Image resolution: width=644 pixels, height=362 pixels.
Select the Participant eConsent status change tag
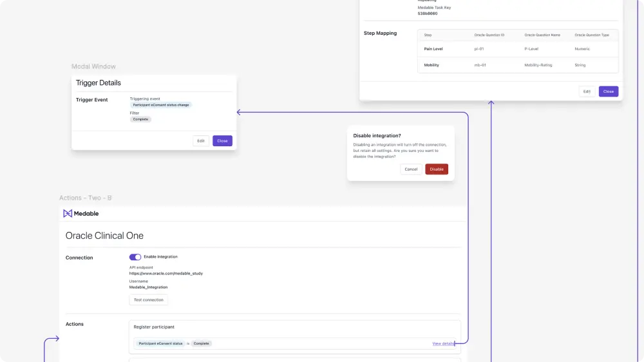(161, 105)
